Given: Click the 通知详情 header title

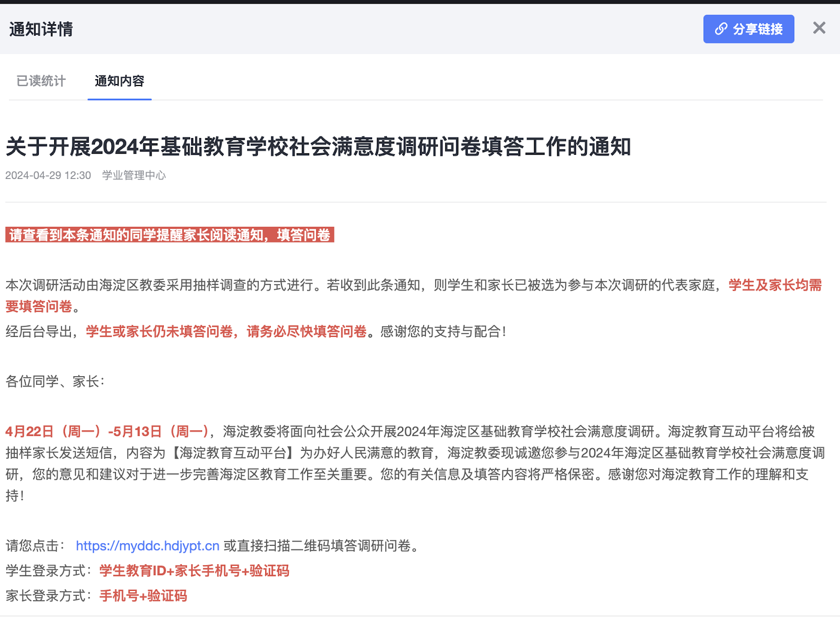Looking at the screenshot, I should click(x=41, y=29).
